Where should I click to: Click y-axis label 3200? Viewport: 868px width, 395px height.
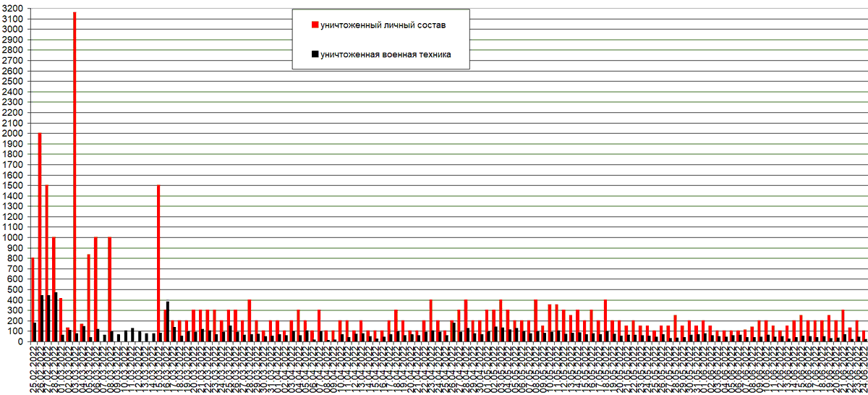coord(13,9)
